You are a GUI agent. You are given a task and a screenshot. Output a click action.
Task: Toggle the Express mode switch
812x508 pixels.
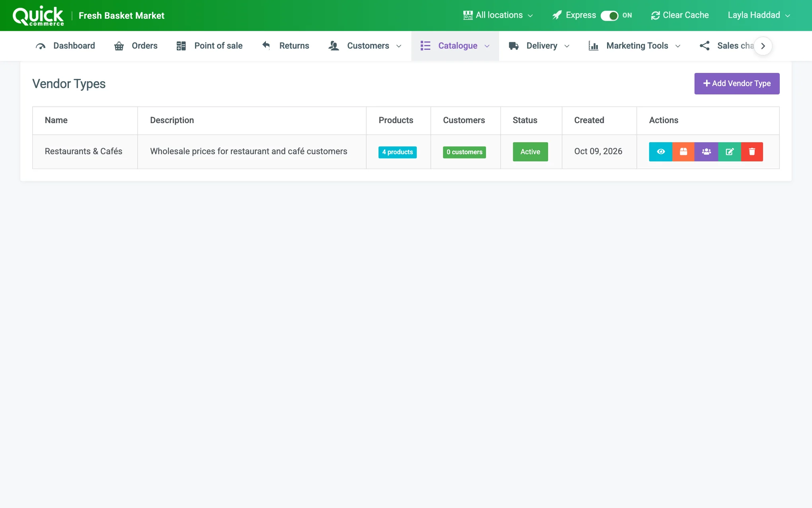(609, 16)
